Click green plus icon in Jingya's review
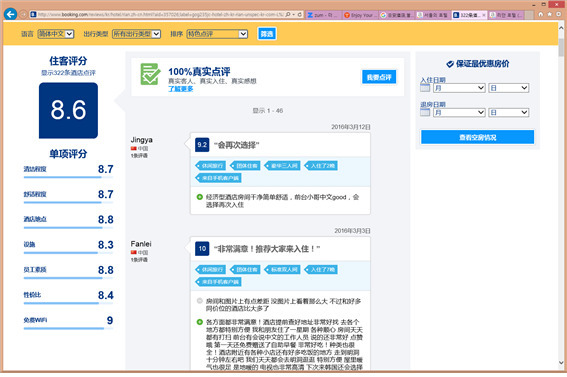 coord(199,197)
